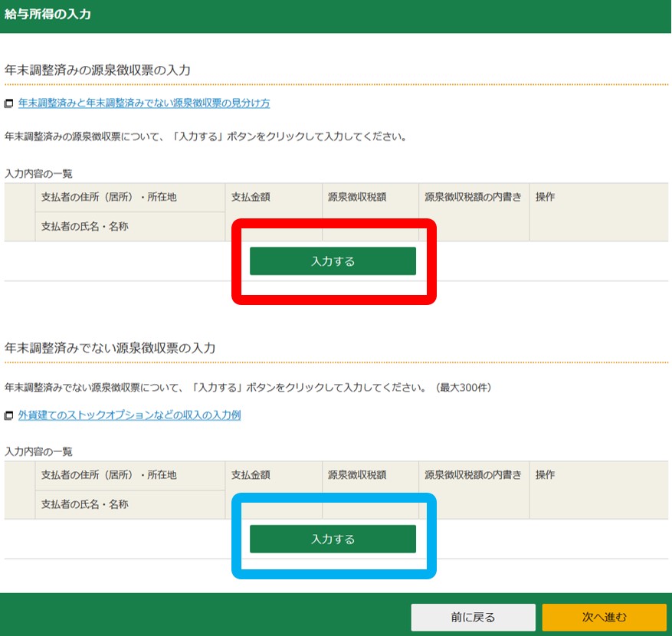Select heading 年末調整済みの源泉徴収票の入力
This screenshot has width=672, height=636.
pos(97,70)
